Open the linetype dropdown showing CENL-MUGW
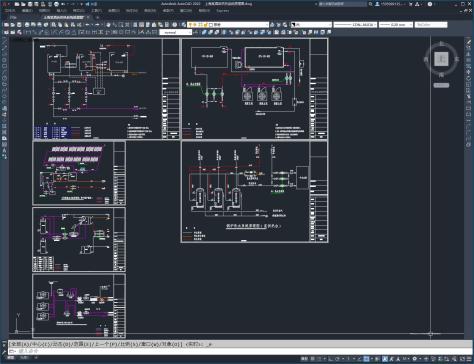Screen dimensions: 474x364 pyautogui.click(x=355, y=25)
